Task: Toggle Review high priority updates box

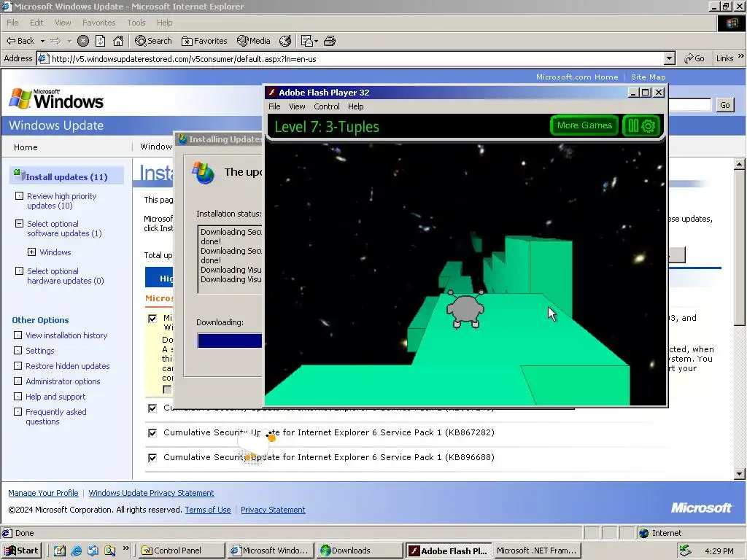Action: [x=19, y=195]
